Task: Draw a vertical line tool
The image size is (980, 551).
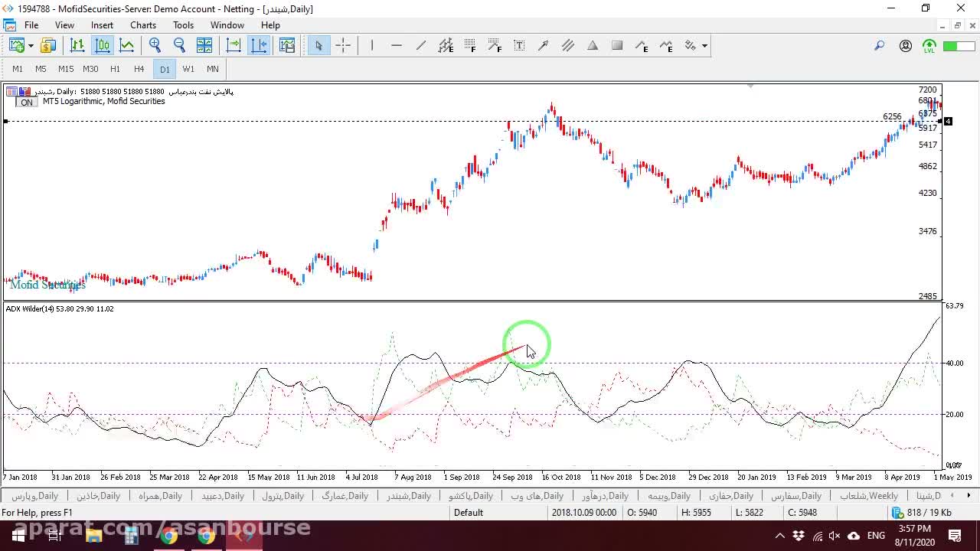Action: pyautogui.click(x=372, y=46)
